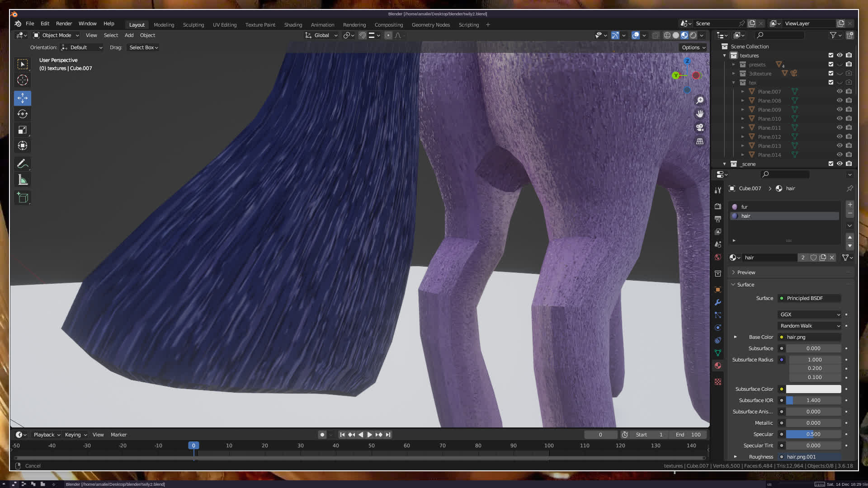The image size is (868, 488).
Task: Toggle camera view in viewport
Action: point(700,127)
